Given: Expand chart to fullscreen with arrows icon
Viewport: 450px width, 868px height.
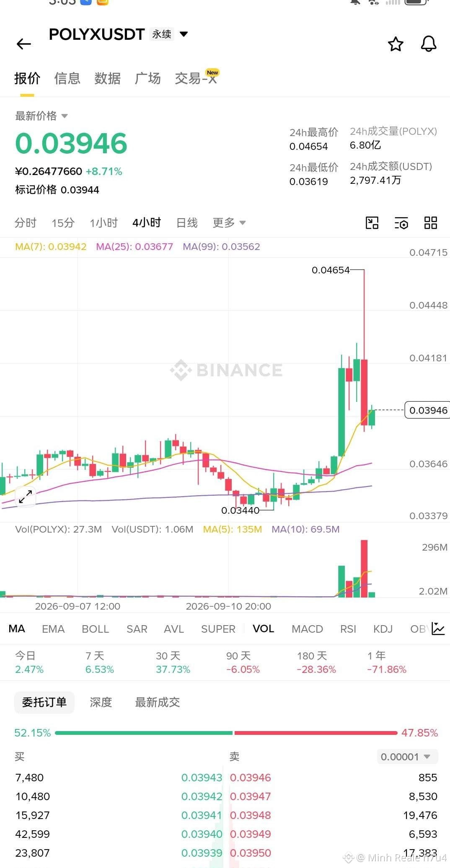Looking at the screenshot, I should (x=26, y=497).
